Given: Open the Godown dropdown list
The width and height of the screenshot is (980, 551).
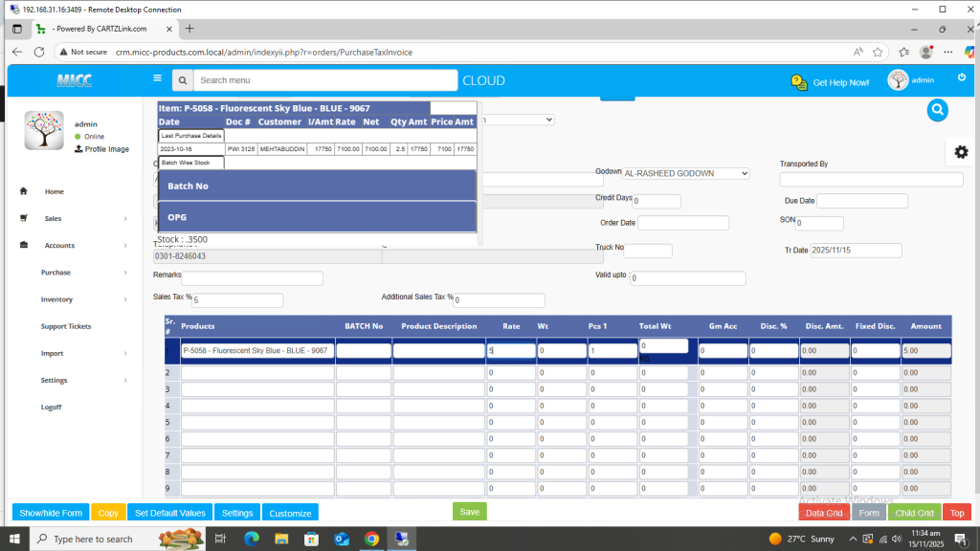Looking at the screenshot, I should [x=686, y=173].
